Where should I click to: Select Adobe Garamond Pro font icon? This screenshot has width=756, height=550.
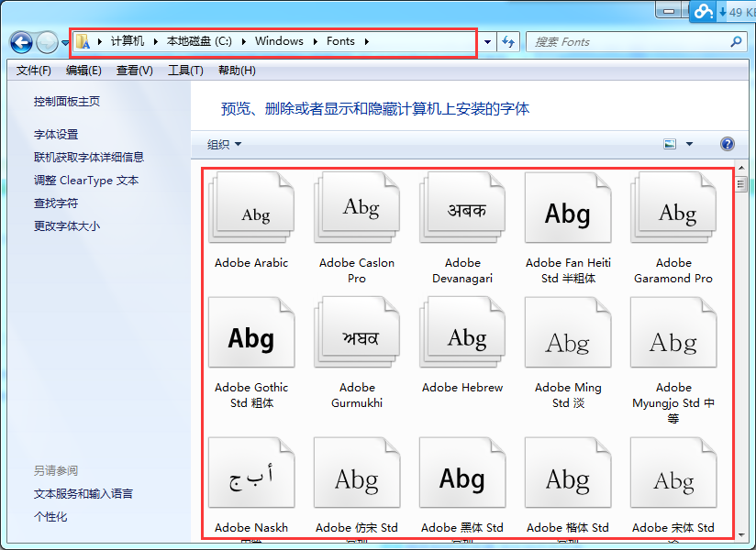(x=673, y=207)
